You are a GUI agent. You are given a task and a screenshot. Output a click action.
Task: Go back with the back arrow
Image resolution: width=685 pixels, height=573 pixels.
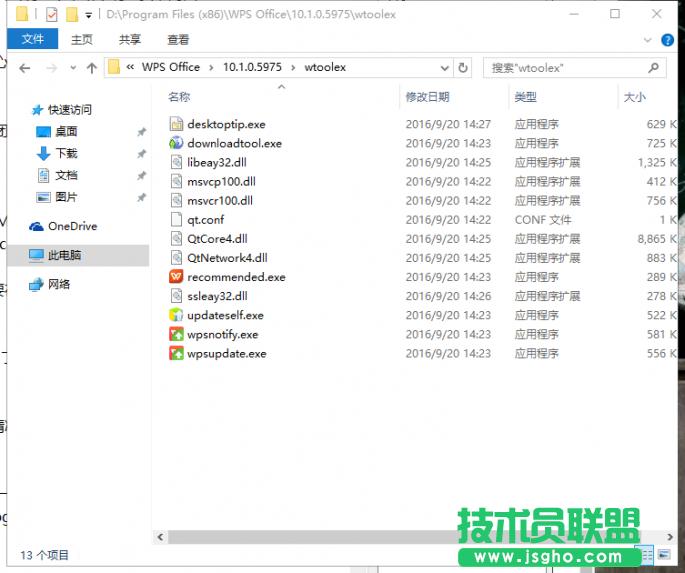point(25,68)
